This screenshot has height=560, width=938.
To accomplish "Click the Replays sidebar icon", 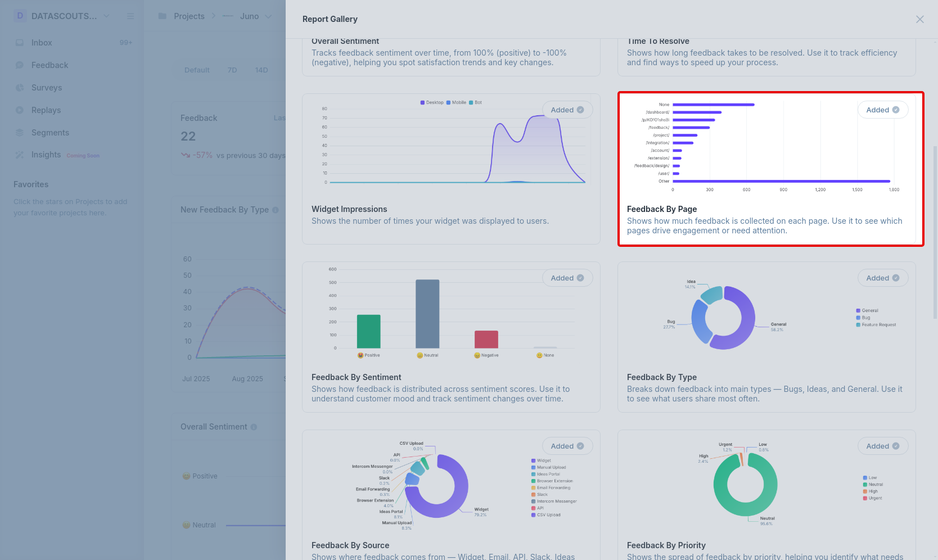I will point(20,110).
